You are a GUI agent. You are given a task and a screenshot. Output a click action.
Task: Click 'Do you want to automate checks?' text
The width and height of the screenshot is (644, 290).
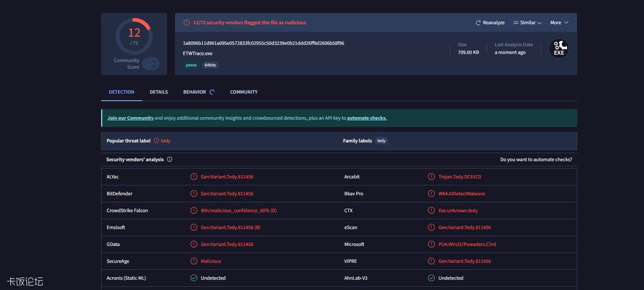point(536,159)
